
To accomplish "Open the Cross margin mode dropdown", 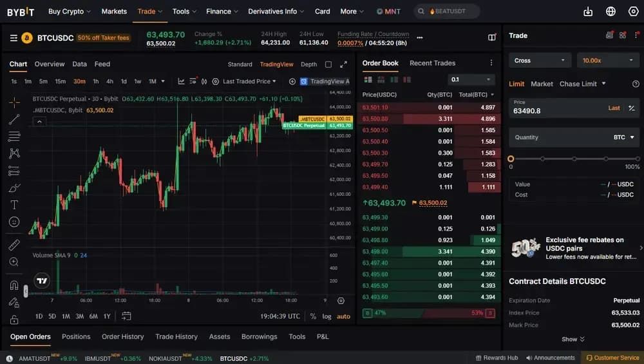I will pyautogui.click(x=539, y=61).
